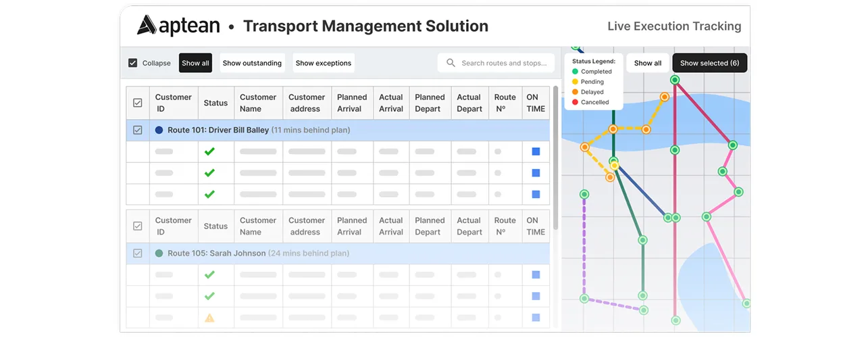Click the green checkmark in Route 101's third row
868x338 pixels.
tap(209, 194)
